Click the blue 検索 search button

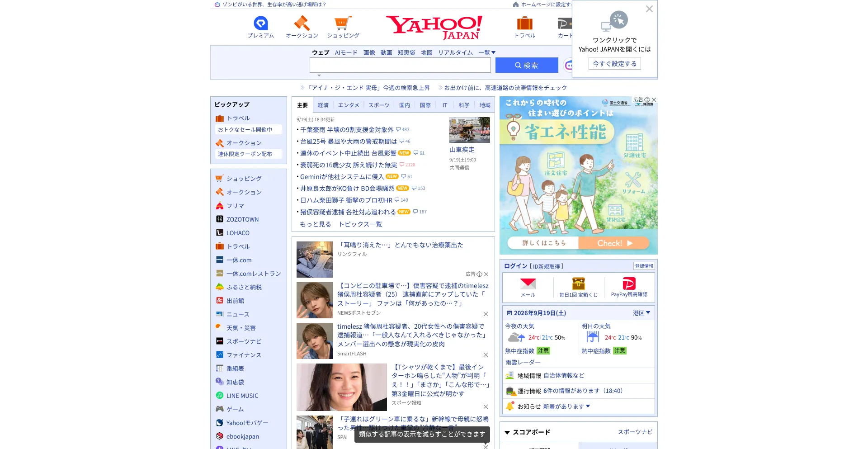tap(527, 65)
